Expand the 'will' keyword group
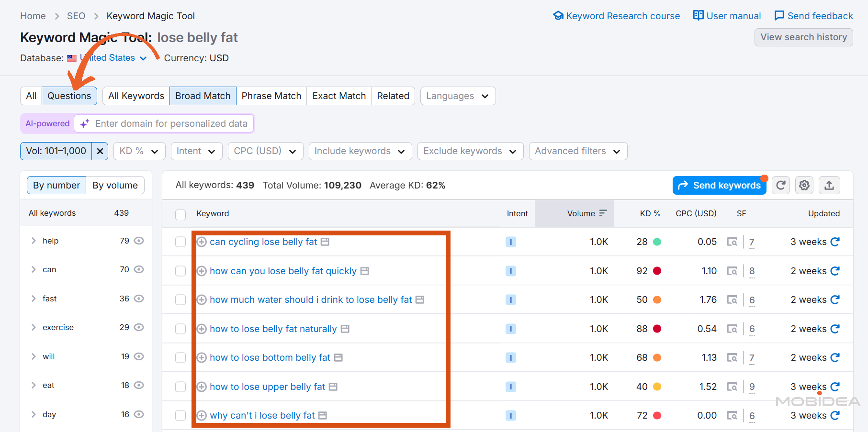Screen dimensions: 868x432 pyautogui.click(x=34, y=356)
